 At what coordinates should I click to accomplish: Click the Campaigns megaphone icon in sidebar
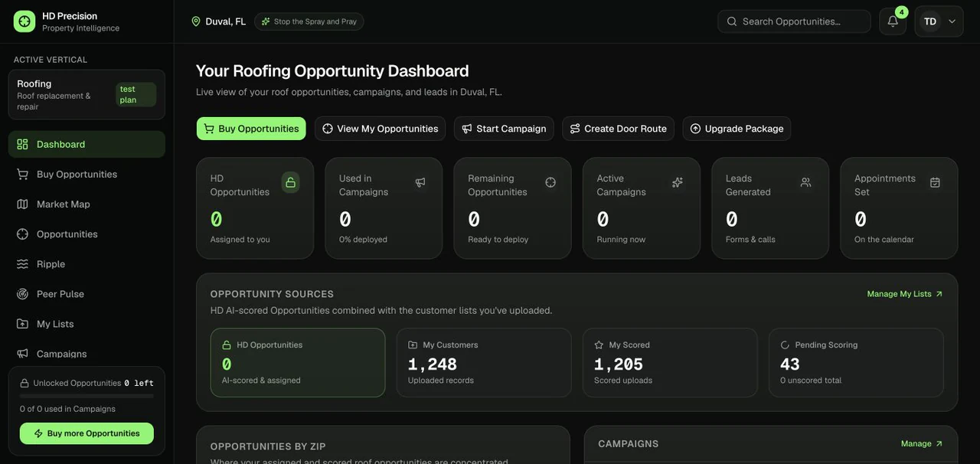pyautogui.click(x=22, y=354)
